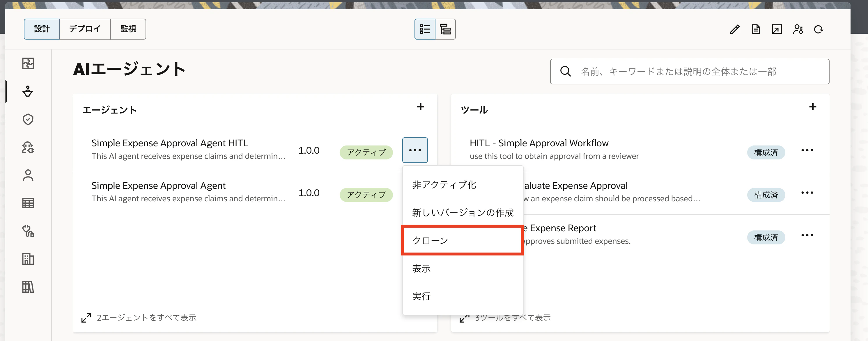Click the refresh icon in toolbar
The width and height of the screenshot is (868, 341).
[x=819, y=29]
